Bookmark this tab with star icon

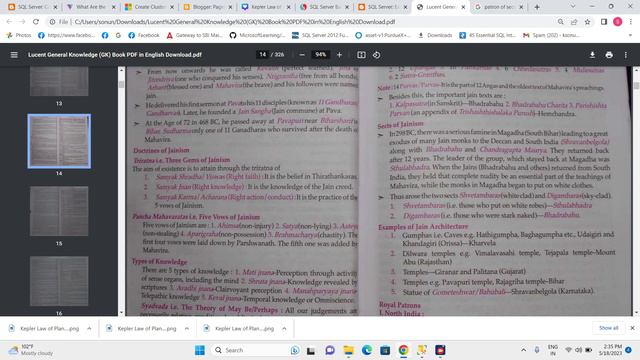pyautogui.click(x=587, y=22)
